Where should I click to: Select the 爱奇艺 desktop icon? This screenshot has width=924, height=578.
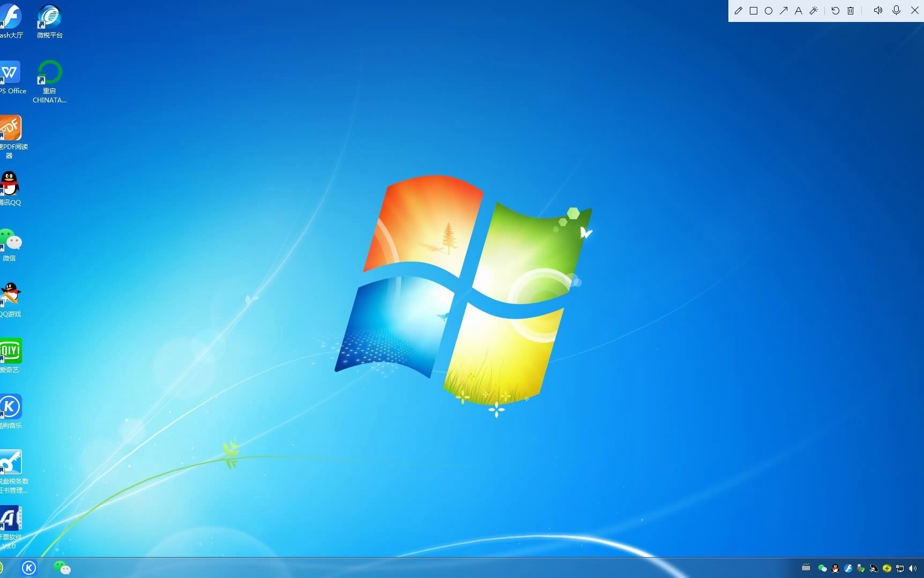[x=10, y=356]
